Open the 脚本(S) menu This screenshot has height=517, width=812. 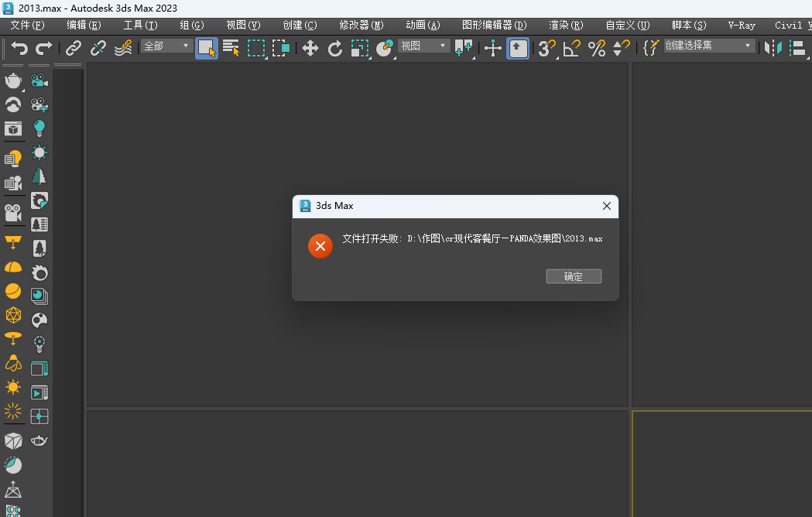pos(689,25)
